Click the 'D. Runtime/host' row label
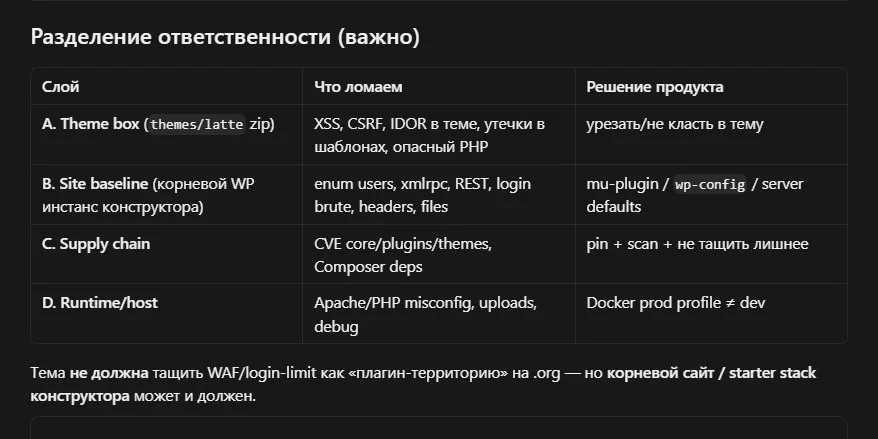The width and height of the screenshot is (878, 439). (x=100, y=303)
